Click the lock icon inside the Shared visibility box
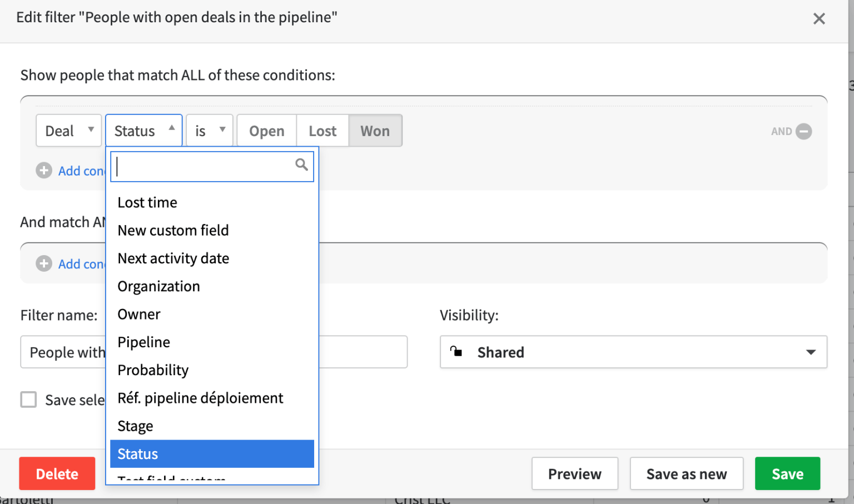The width and height of the screenshot is (854, 504). point(457,352)
